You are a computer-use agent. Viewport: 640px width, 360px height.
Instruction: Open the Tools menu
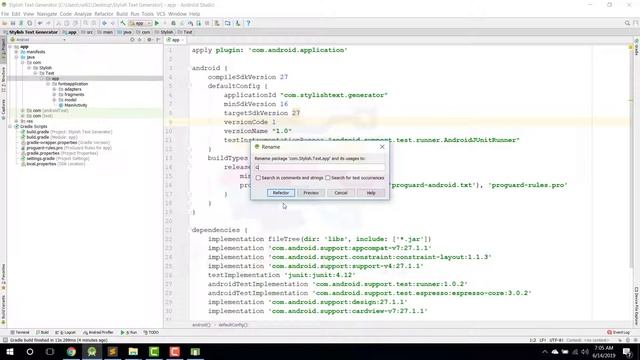click(x=147, y=14)
